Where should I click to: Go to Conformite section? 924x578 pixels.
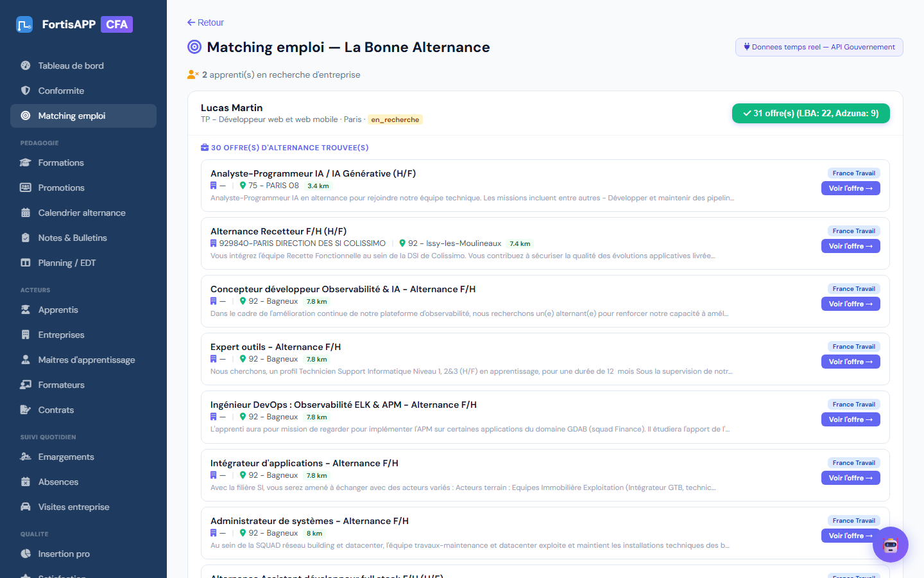(x=83, y=91)
